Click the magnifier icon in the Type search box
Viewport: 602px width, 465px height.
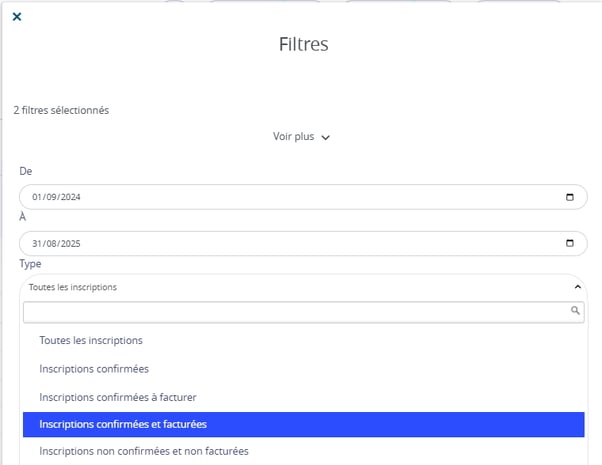pos(575,311)
